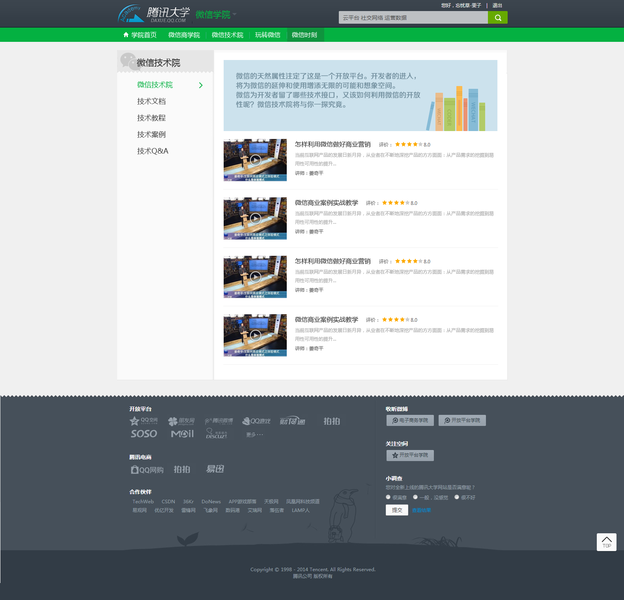Open the 微信商学院 navigation tab

click(184, 35)
